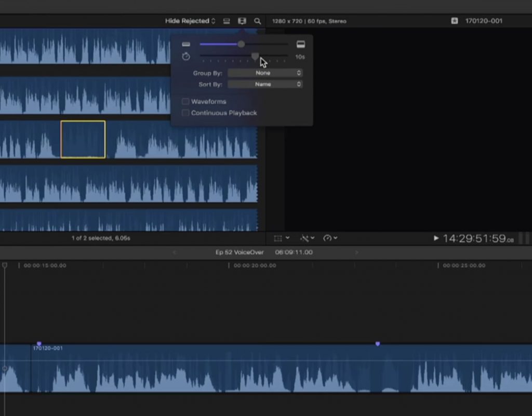Viewport: 532px width, 416px height.
Task: Click the 06:09:11.00 project duration
Action: (x=294, y=252)
